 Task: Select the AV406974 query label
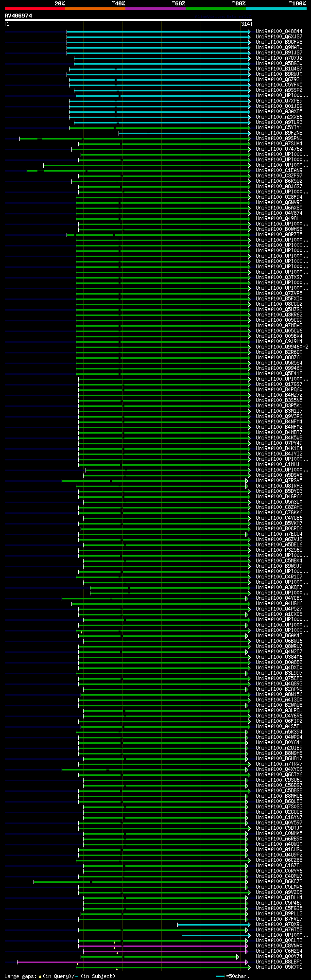click(x=18, y=16)
